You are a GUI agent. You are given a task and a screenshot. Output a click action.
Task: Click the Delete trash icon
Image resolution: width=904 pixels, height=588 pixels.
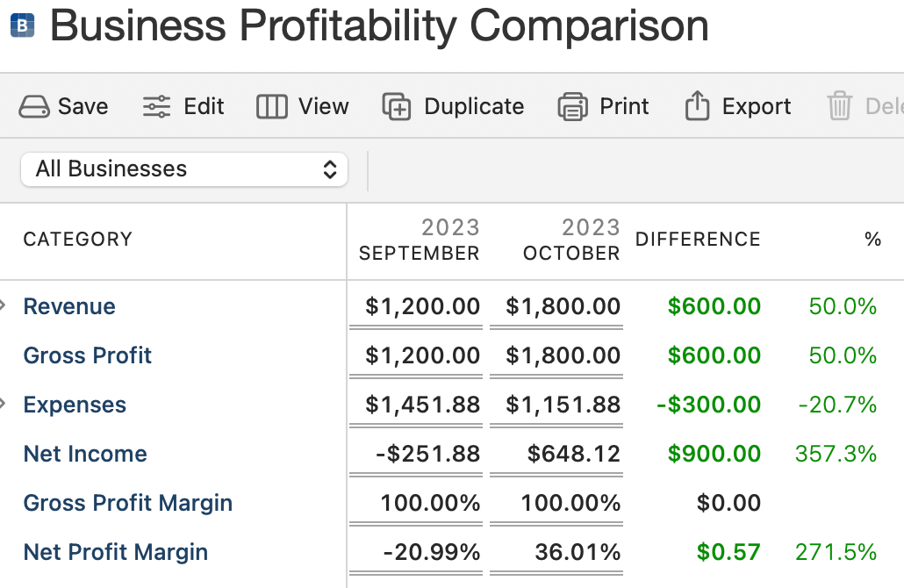(x=840, y=107)
